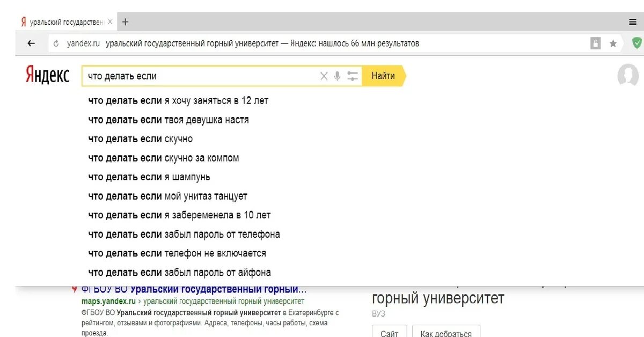Open the maps.yandex.ru result link

108,302
